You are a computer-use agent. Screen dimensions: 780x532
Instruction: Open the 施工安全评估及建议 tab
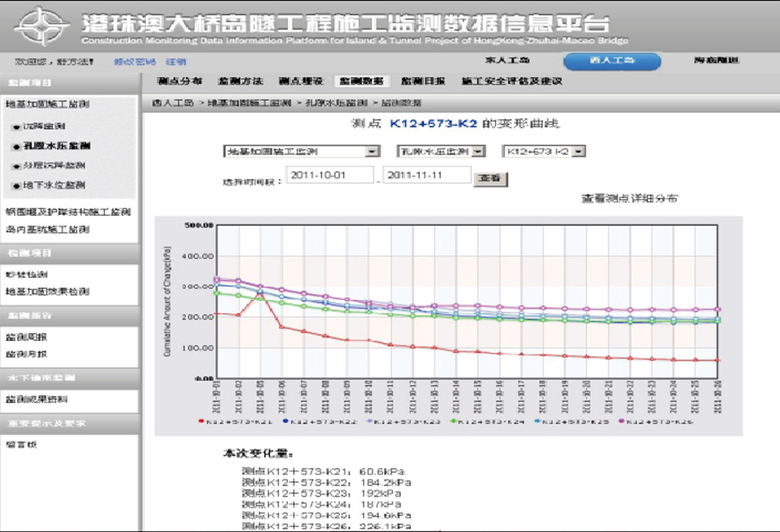pos(512,81)
